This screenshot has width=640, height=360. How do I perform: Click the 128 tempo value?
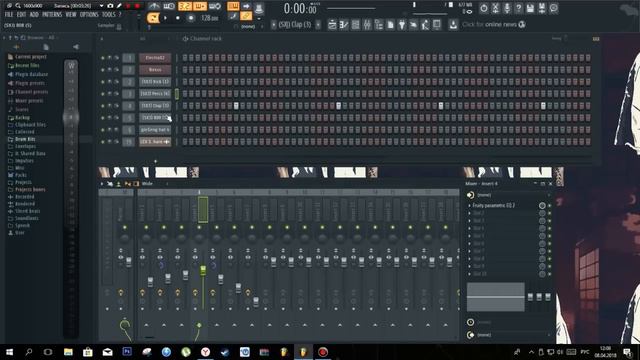[209, 18]
